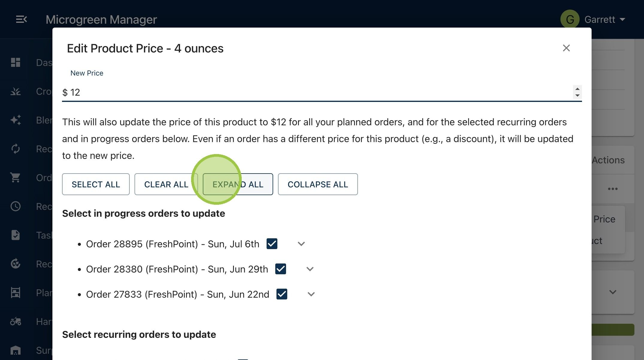Open the Tasks document-check icon
The image size is (644, 360).
click(16, 235)
